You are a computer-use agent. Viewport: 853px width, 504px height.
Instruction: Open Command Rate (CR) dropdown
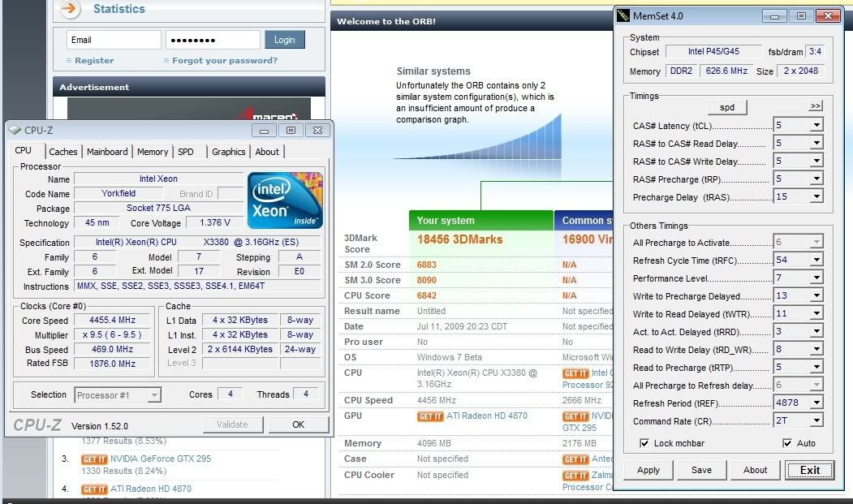tap(816, 420)
